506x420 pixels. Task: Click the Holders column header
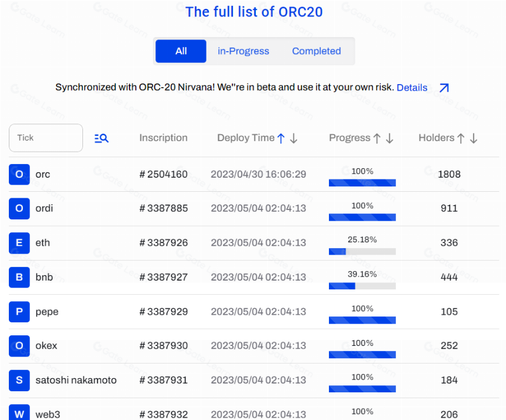click(437, 138)
